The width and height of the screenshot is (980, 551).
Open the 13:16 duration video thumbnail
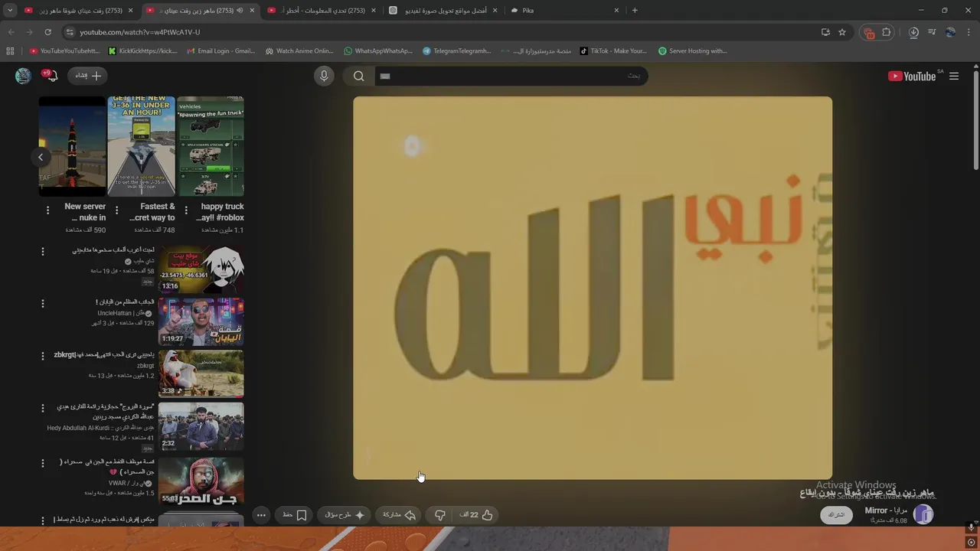201,269
